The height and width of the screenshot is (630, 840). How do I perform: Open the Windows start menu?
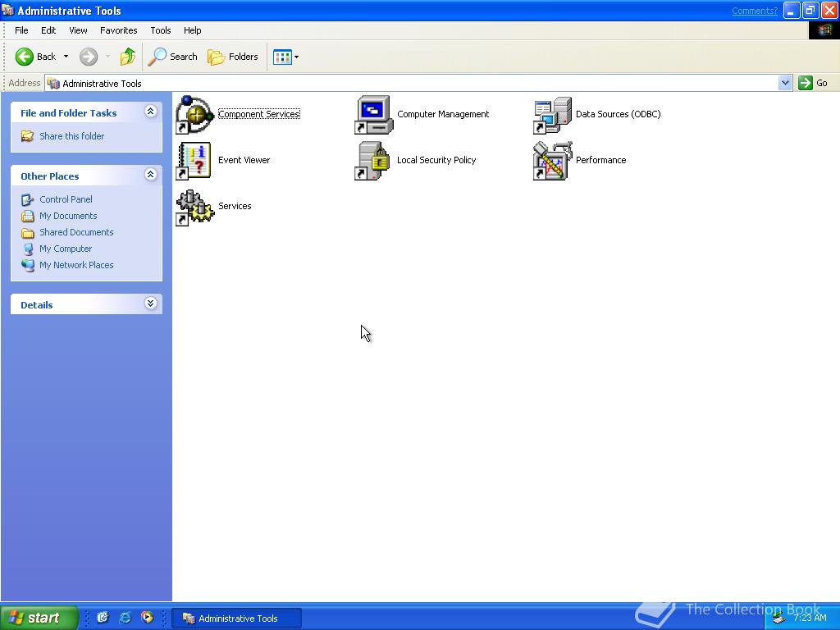click(39, 618)
